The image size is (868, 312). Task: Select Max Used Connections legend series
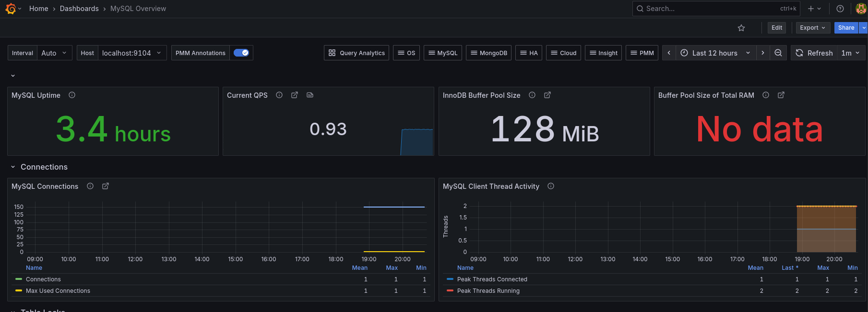[58, 291]
